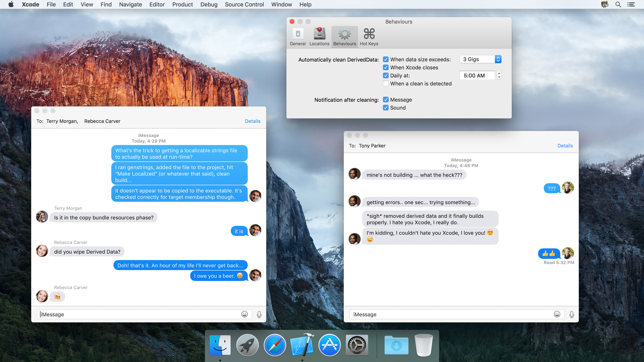Viewport: 644px width, 362px height.
Task: Switch to the Behaviours tab
Action: [345, 37]
